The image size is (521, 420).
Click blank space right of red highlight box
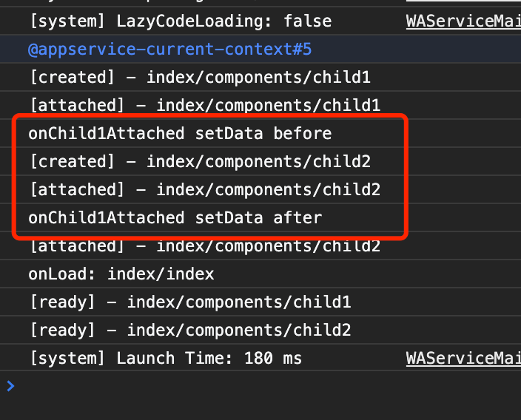click(463, 176)
